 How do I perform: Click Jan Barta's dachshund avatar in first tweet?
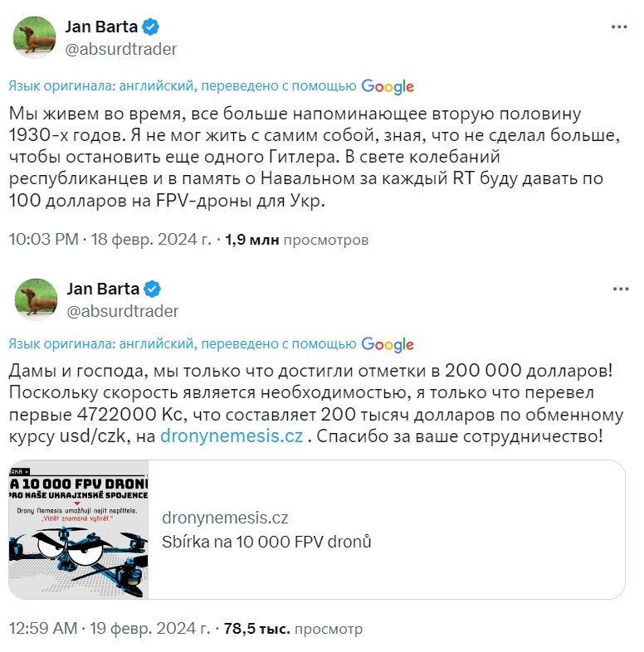(35, 37)
